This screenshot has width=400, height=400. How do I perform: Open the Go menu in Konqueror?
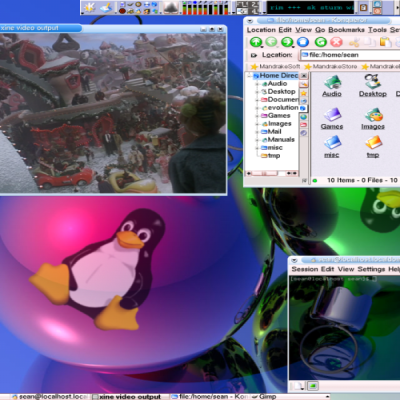(x=320, y=30)
